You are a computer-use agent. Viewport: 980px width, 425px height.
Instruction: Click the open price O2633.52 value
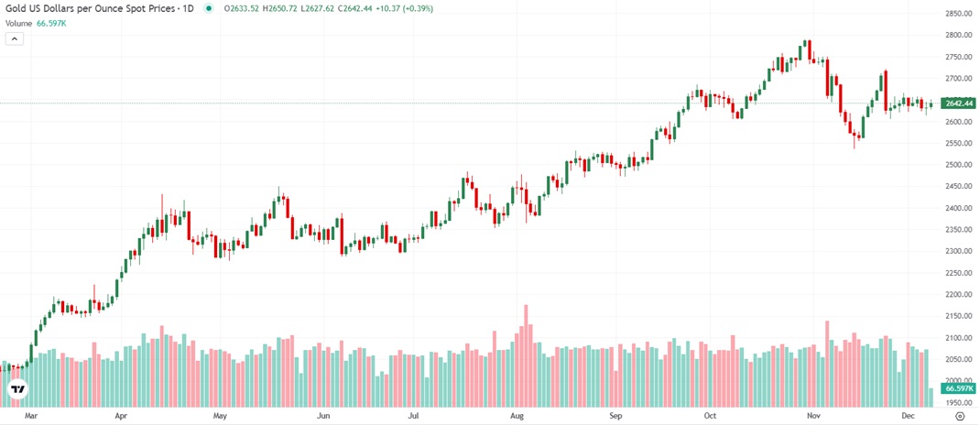241,8
